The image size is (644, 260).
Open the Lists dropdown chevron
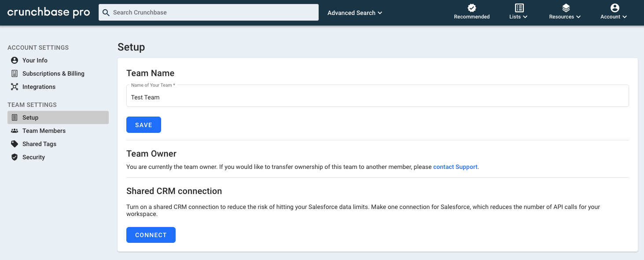[x=525, y=17]
